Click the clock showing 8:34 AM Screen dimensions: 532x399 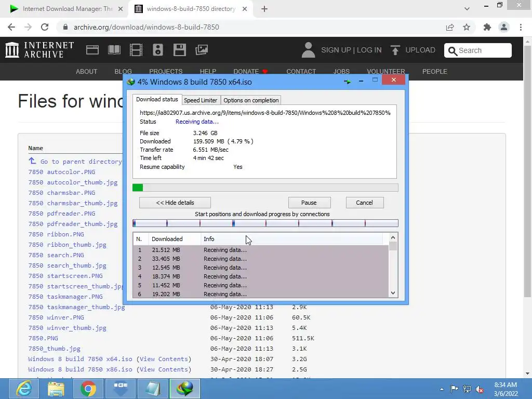506,385
